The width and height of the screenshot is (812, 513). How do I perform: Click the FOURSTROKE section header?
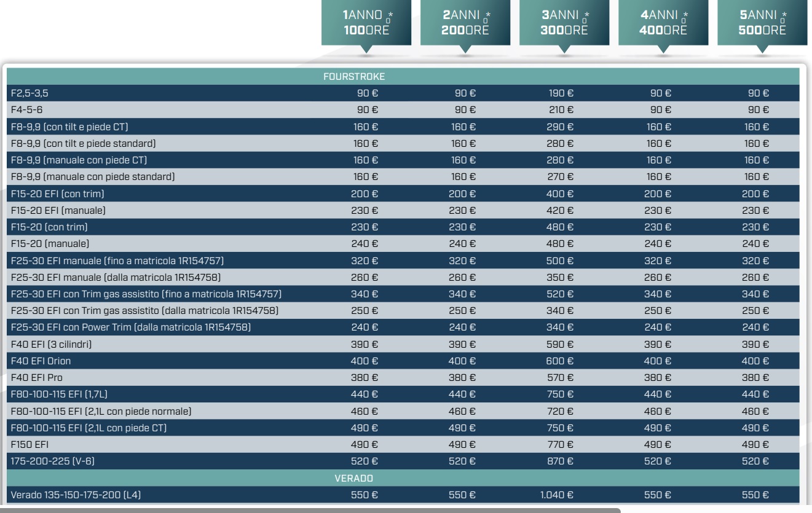pos(354,77)
